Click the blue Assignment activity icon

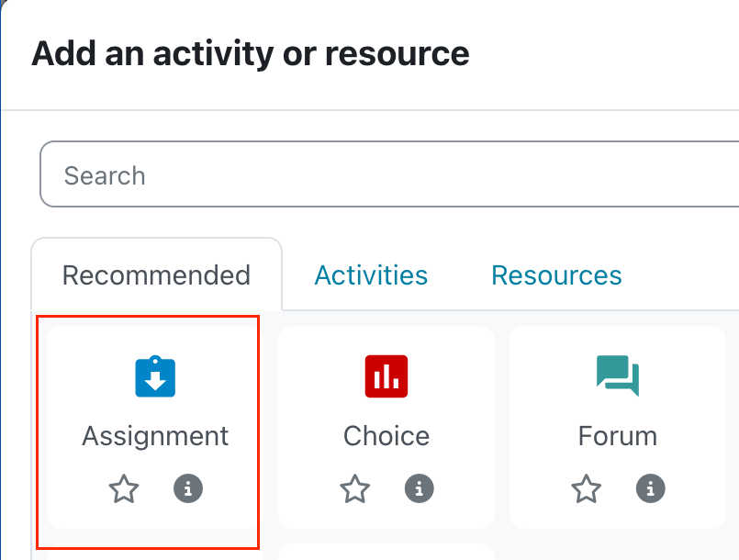tap(155, 376)
